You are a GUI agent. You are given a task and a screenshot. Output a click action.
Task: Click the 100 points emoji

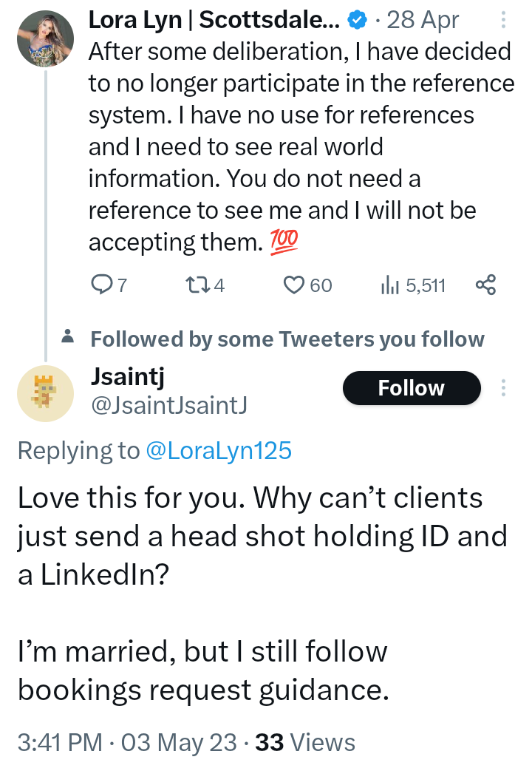click(284, 242)
